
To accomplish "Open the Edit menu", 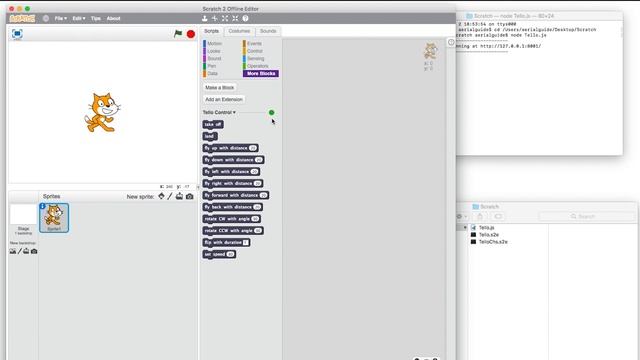I will 79,18.
